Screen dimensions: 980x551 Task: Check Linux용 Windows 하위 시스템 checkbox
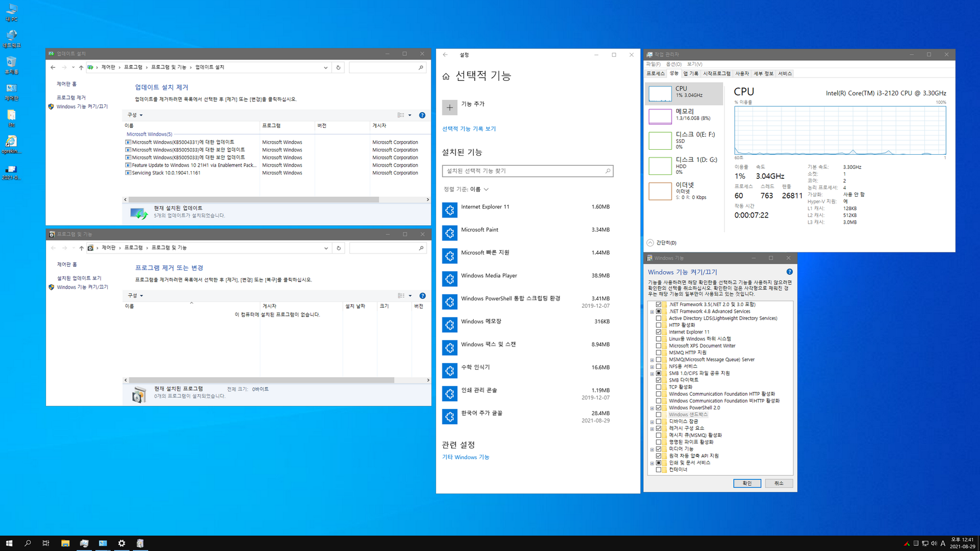658,339
